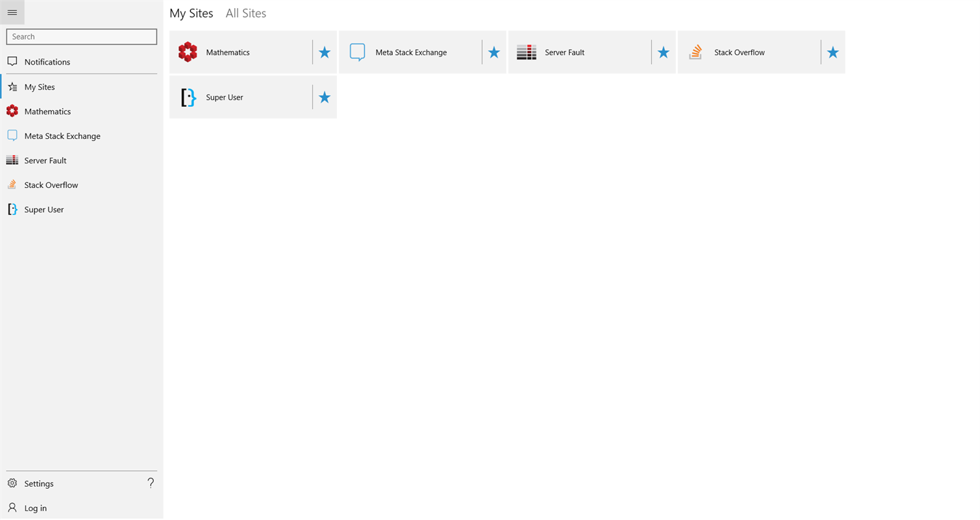Viewport: 980px width, 520px height.
Task: Toggle the hamburger navigation menu
Action: (12, 12)
